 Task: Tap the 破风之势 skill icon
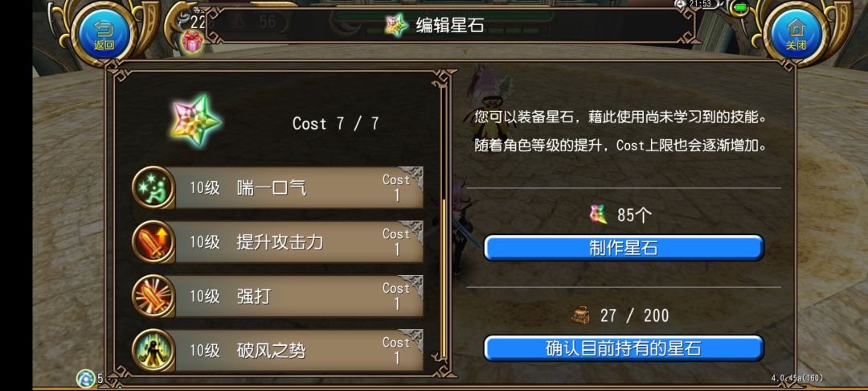(x=154, y=351)
